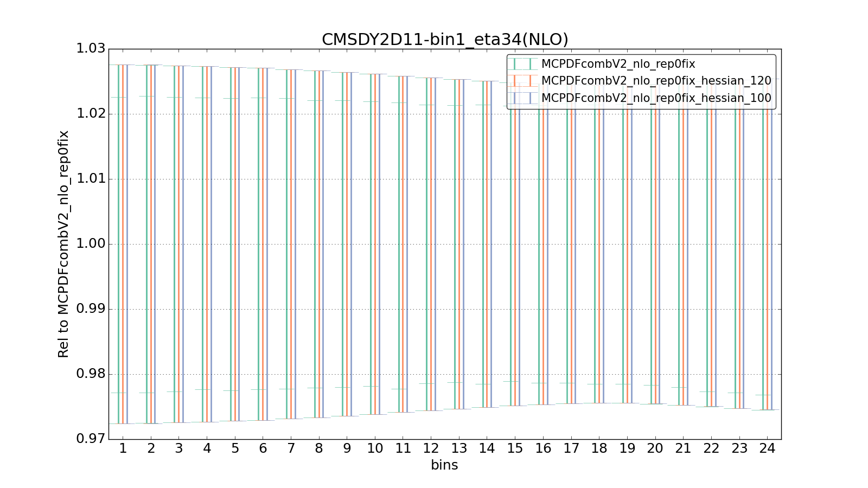Click x-axis tick label 20

(655, 448)
